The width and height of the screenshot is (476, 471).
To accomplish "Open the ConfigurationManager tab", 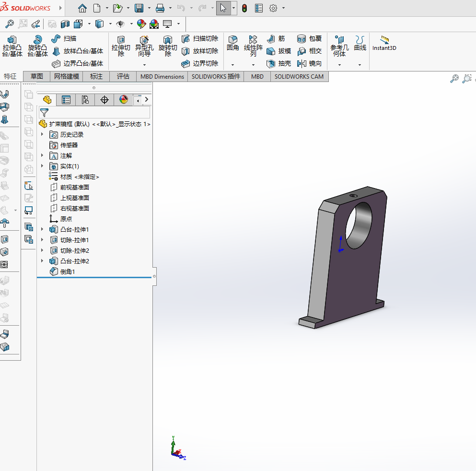I will point(85,100).
